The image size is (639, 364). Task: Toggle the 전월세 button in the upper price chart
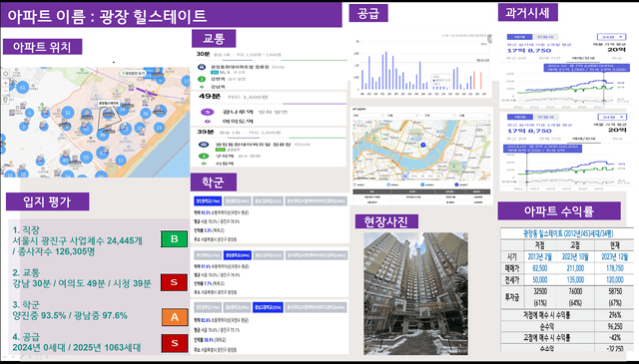[x=545, y=37]
